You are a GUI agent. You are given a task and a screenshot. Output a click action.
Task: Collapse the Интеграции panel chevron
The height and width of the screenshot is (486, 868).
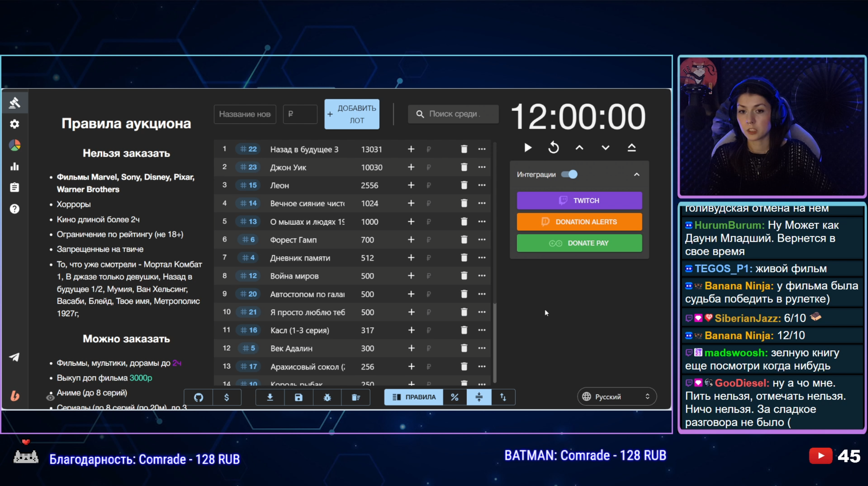coord(637,174)
